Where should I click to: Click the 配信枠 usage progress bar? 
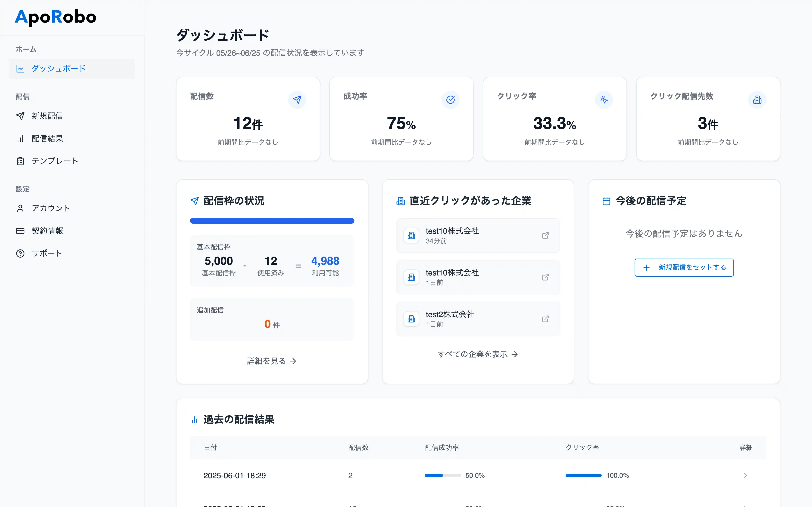[x=272, y=221]
